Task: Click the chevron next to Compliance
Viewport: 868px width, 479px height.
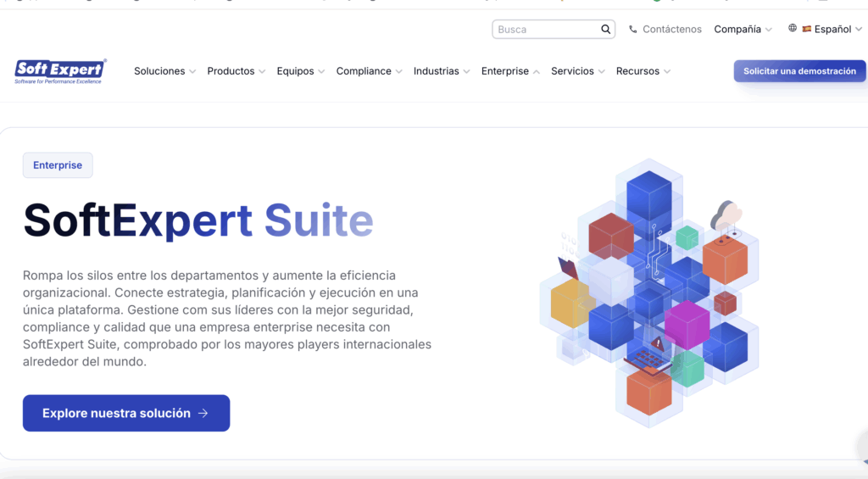Action: [398, 71]
